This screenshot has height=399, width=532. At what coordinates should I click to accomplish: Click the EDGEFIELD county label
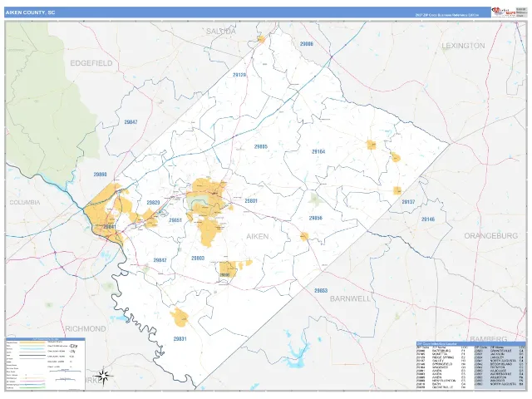click(91, 63)
